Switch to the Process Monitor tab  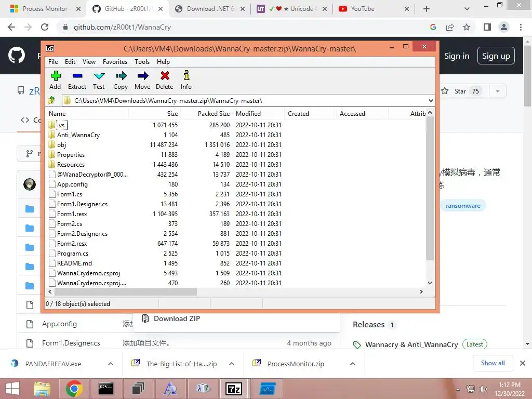45,9
